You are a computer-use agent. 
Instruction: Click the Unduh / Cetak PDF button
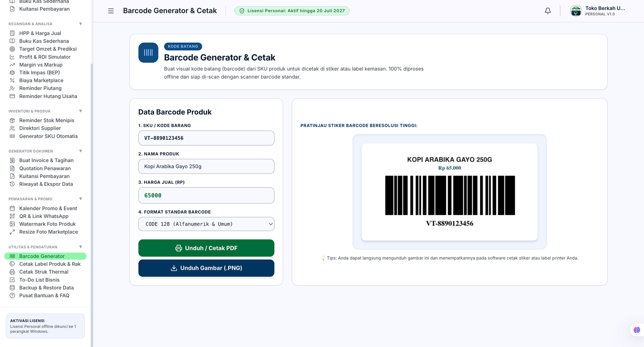click(206, 248)
